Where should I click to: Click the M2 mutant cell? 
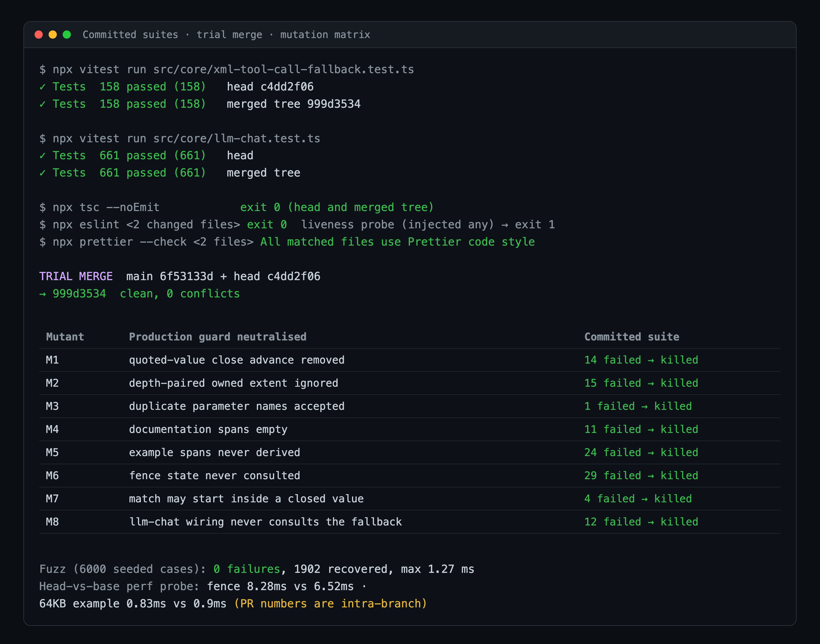point(52,383)
